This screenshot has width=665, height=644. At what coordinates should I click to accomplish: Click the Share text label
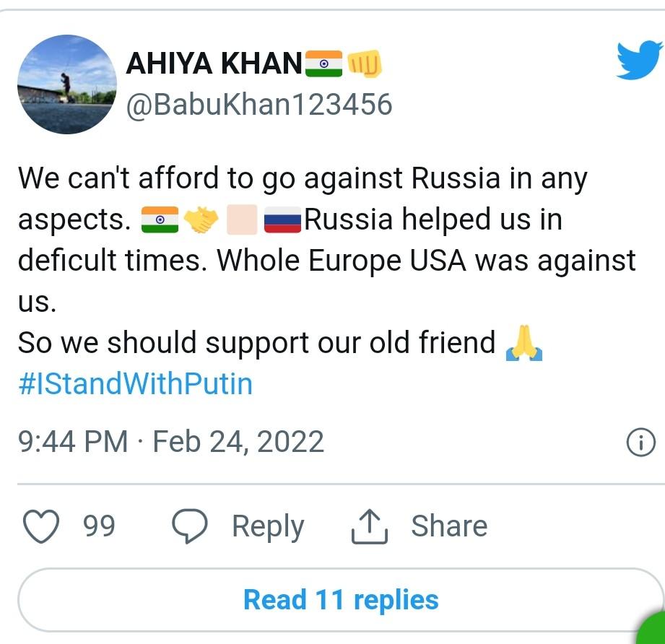[448, 526]
